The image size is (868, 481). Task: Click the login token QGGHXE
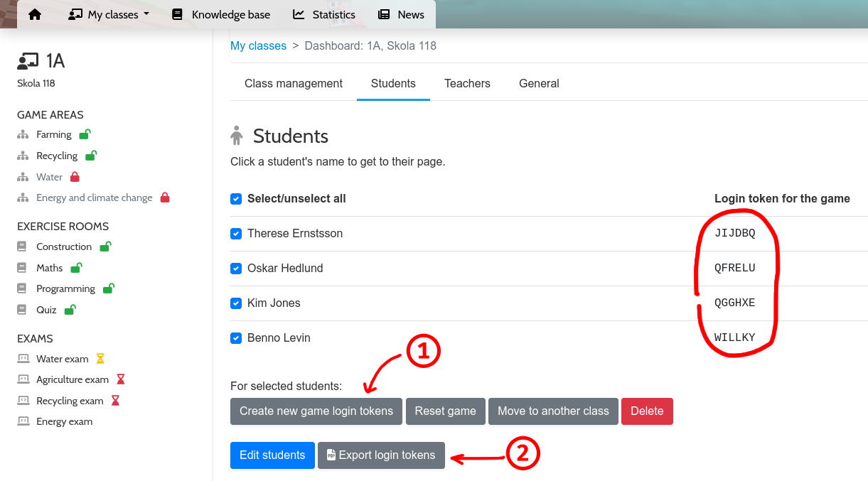coord(735,303)
